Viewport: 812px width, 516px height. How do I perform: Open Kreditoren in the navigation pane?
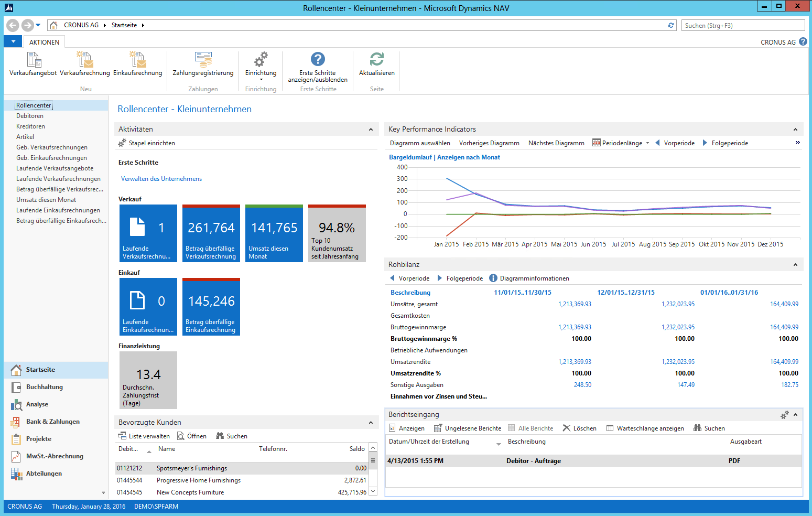(30, 126)
